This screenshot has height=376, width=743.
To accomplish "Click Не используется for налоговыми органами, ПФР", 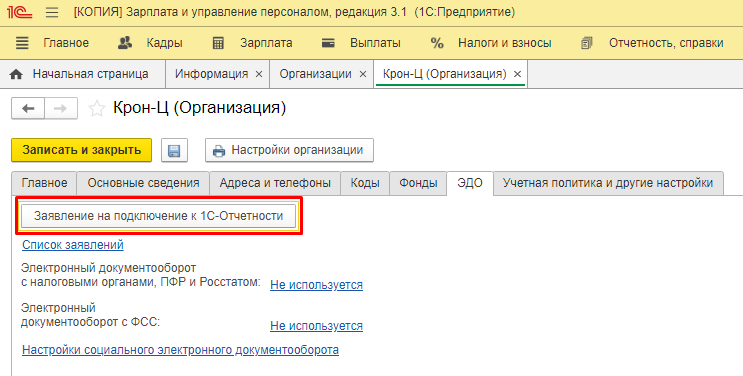I will [x=317, y=284].
